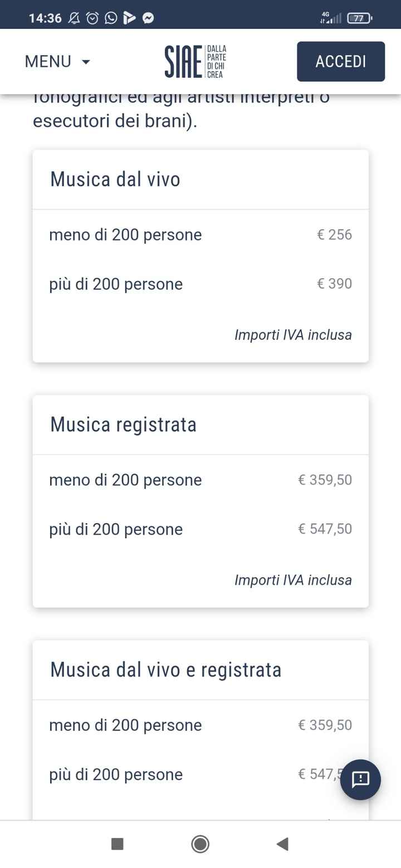The image size is (401, 868).
Task: Tap the alarm clock status icon
Action: pos(92,18)
